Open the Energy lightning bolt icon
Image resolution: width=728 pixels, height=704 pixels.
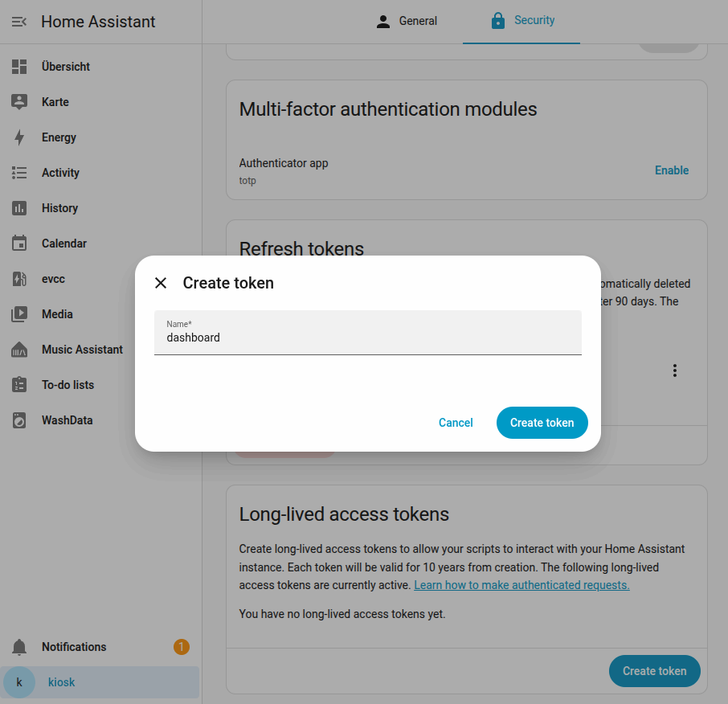[19, 137]
